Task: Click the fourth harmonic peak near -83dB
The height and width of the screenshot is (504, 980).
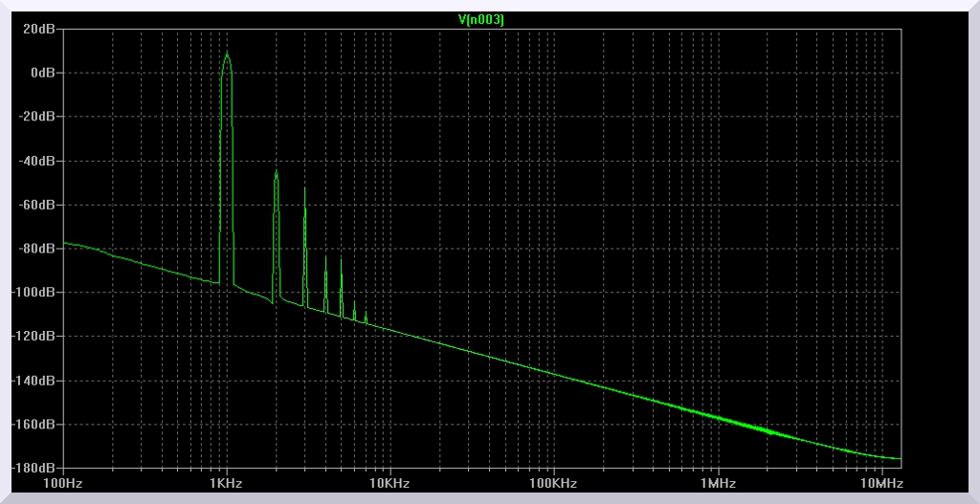Action: pos(325,256)
